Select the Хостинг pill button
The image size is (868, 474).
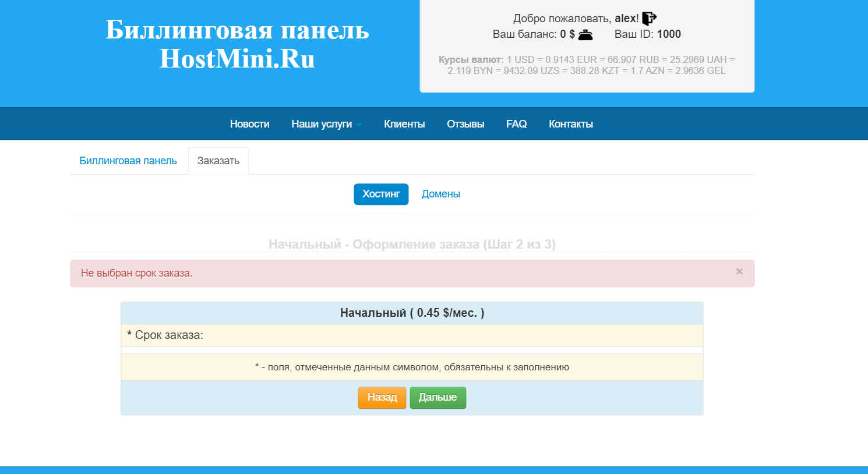tap(381, 194)
